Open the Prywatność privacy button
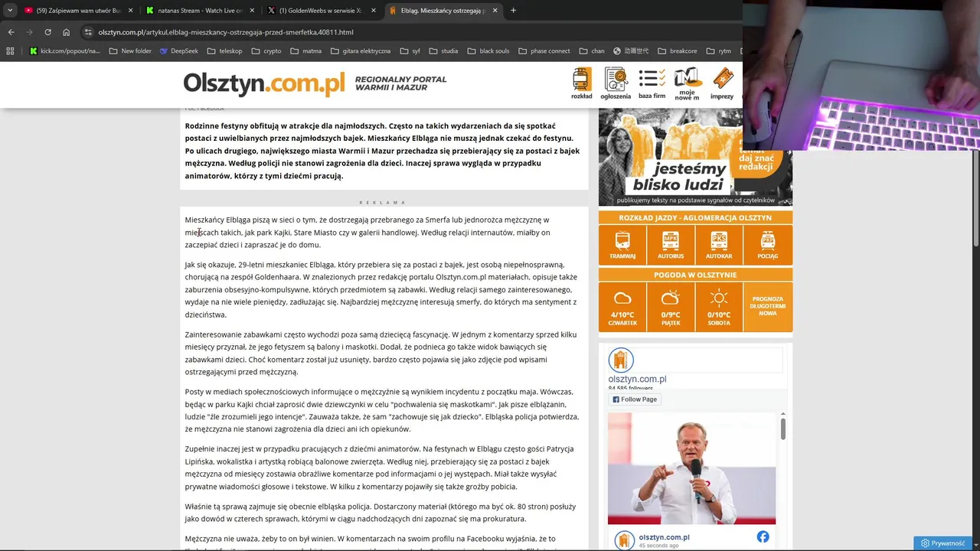This screenshot has height=551, width=980. [942, 543]
